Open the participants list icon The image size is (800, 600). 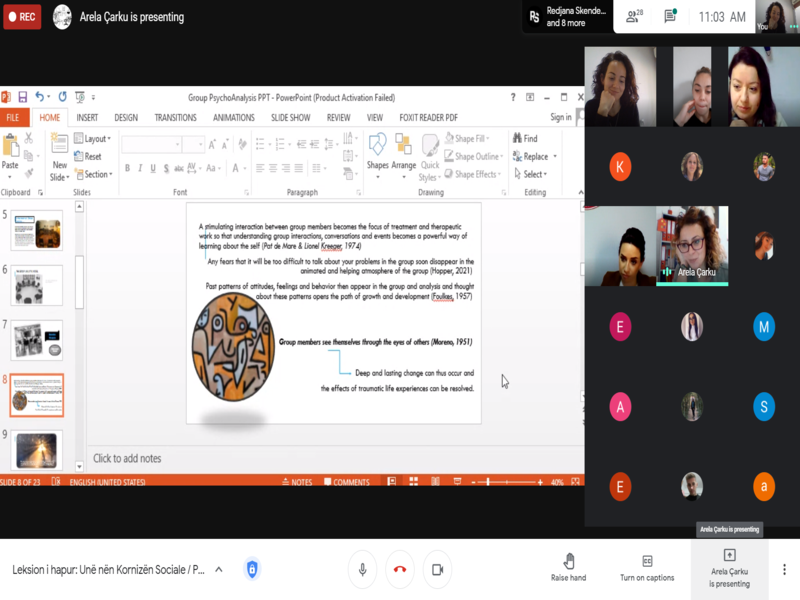coord(634,16)
